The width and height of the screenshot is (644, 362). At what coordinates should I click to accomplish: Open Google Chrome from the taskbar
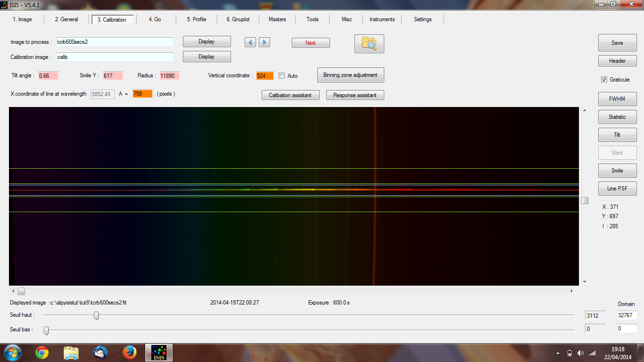pyautogui.click(x=42, y=353)
